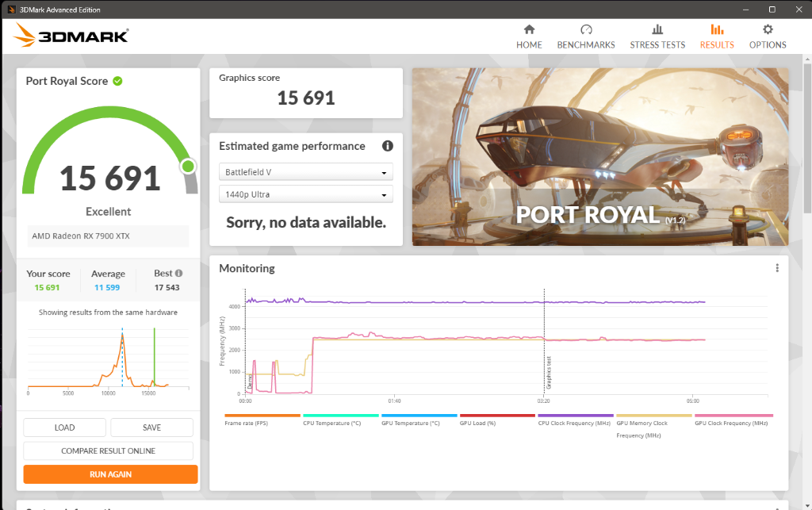Minimize the 3DMark window

coord(745,10)
